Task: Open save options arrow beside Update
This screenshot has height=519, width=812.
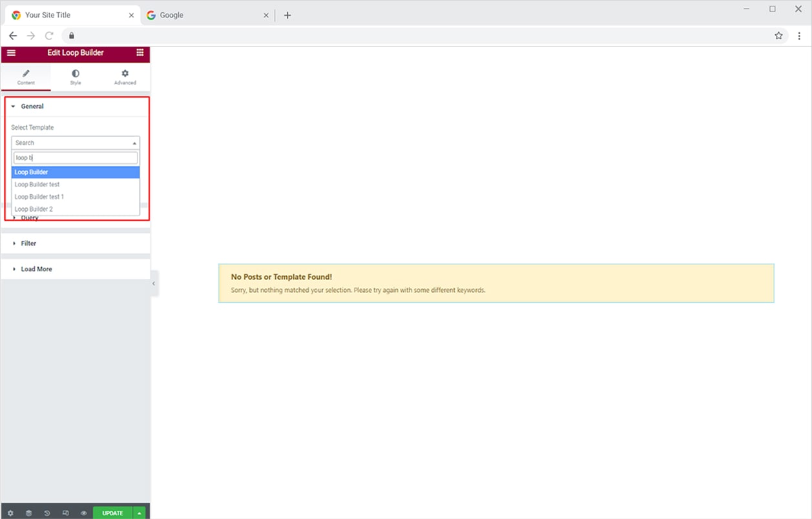Action: (x=140, y=513)
